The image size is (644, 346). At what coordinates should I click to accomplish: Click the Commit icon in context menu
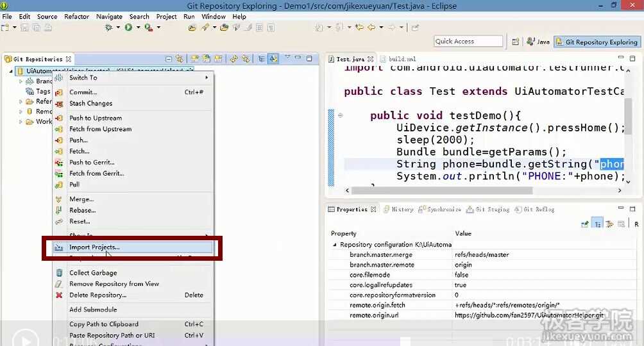(59, 92)
